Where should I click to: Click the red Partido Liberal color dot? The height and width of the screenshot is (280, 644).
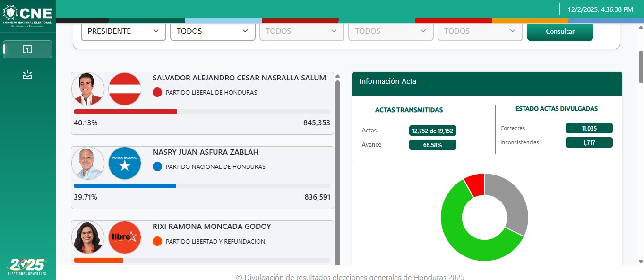[157, 93]
